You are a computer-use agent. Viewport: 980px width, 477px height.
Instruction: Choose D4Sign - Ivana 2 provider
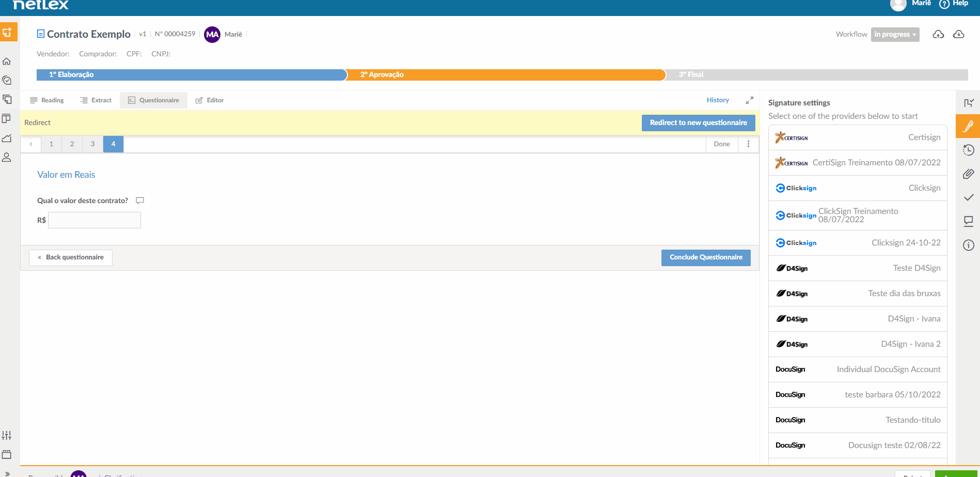[858, 344]
